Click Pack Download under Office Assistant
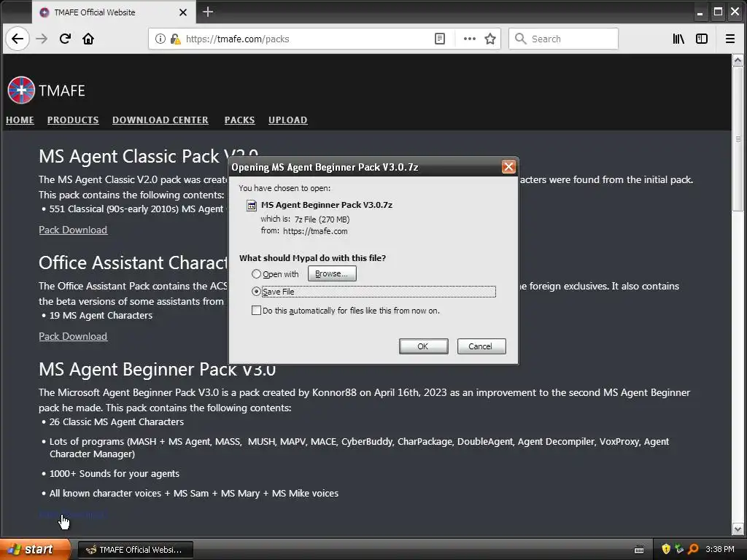Image resolution: width=747 pixels, height=560 pixels. click(x=73, y=337)
